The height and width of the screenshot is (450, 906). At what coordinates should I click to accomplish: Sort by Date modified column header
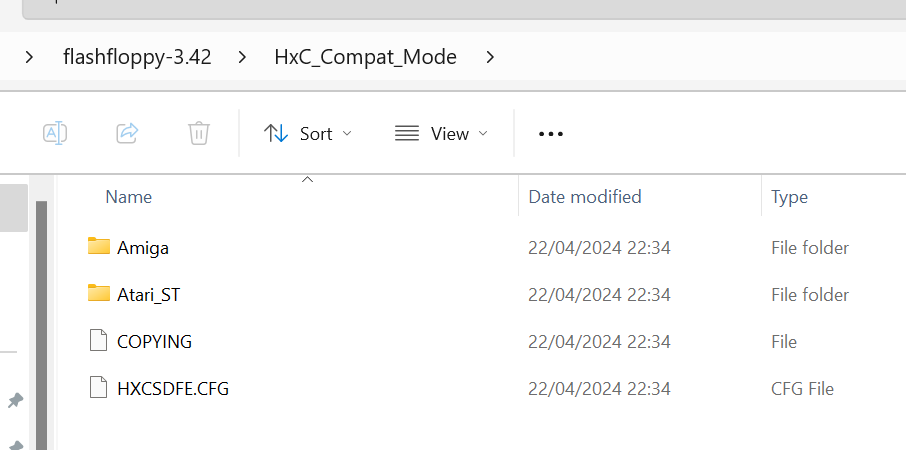pyautogui.click(x=585, y=197)
